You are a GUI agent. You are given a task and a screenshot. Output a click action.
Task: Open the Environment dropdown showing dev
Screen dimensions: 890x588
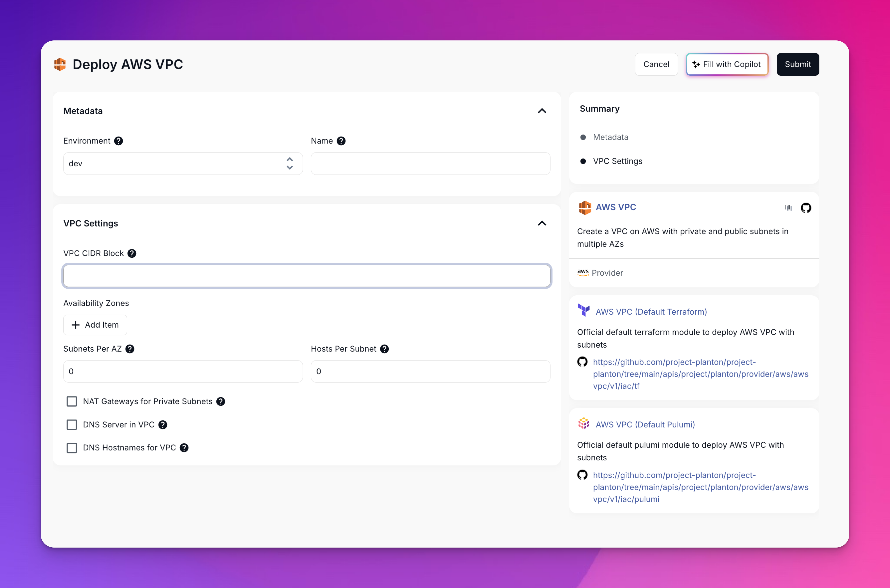183,164
